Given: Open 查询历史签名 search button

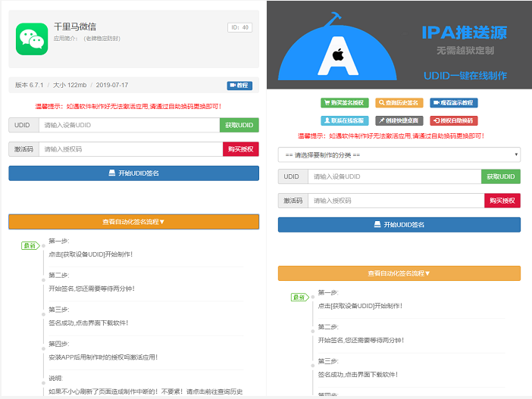Looking at the screenshot, I should pyautogui.click(x=399, y=103).
